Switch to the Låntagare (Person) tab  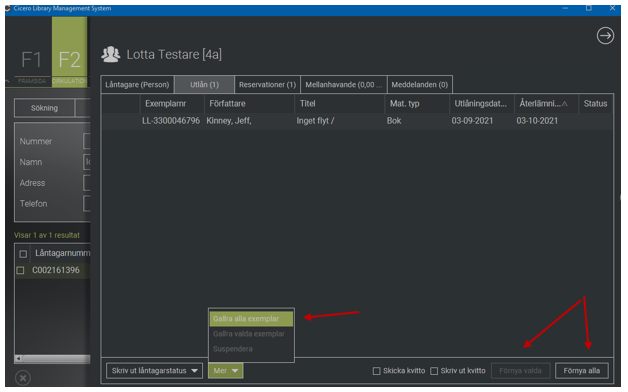click(137, 84)
